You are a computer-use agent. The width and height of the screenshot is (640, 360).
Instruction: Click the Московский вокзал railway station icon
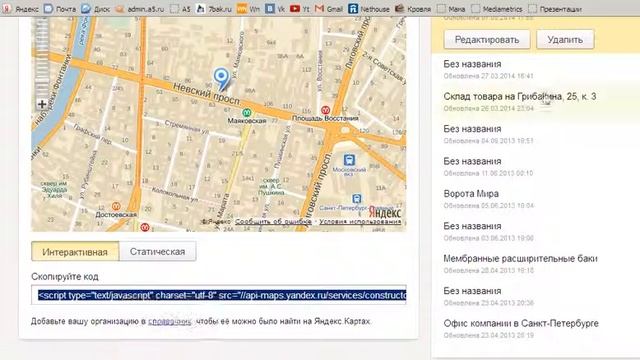tap(349, 160)
